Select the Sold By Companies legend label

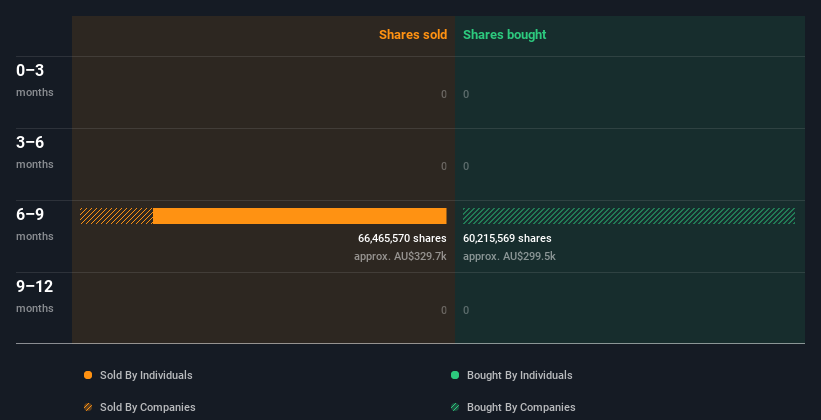click(x=148, y=407)
